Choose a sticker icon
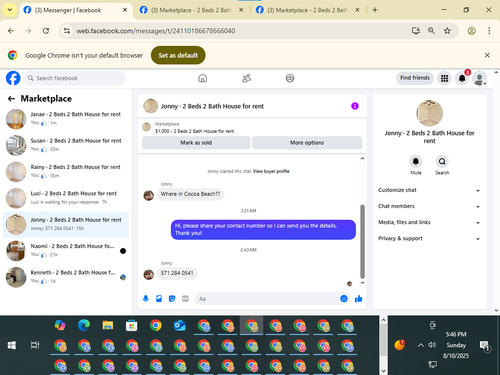500x375 pixels. click(x=172, y=299)
